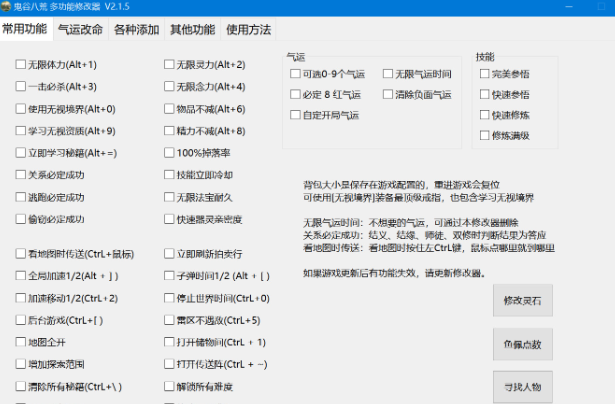
Task: Click the 鱼佩点数 button
Action: (x=523, y=344)
